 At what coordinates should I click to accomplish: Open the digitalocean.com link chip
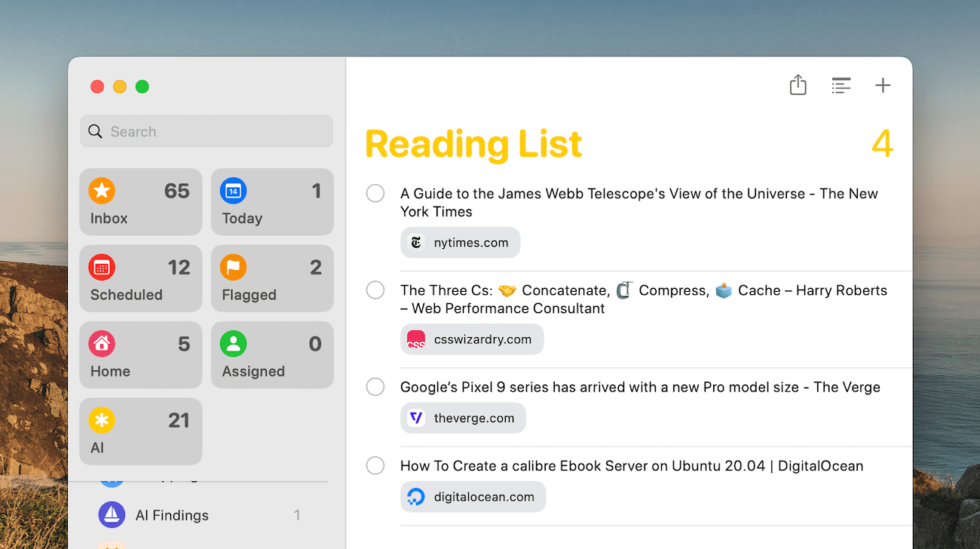pos(473,497)
